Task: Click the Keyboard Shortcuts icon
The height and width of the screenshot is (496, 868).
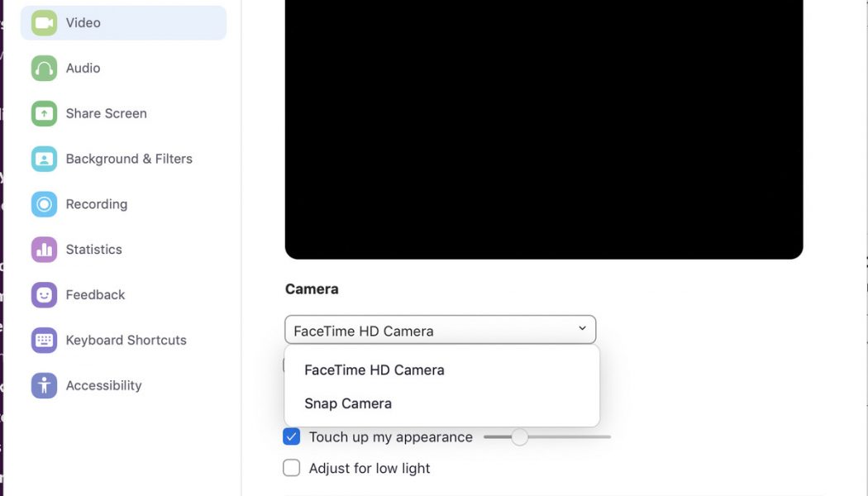Action: [x=44, y=340]
